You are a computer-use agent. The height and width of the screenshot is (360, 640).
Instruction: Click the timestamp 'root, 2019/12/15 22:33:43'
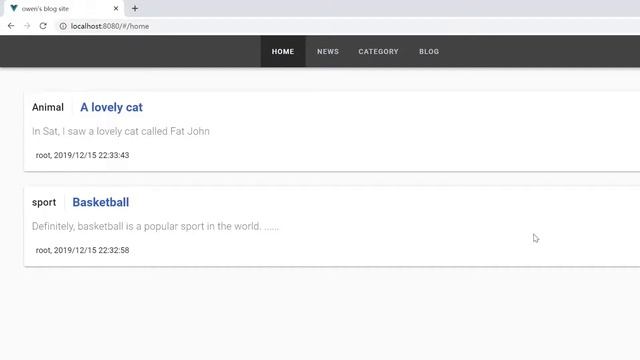(x=82, y=155)
